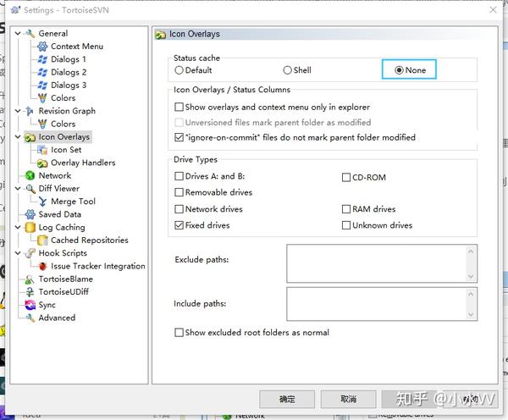This screenshot has height=420, width=508.
Task: Click the Diff Viewer magnifier icon
Action: coord(30,189)
